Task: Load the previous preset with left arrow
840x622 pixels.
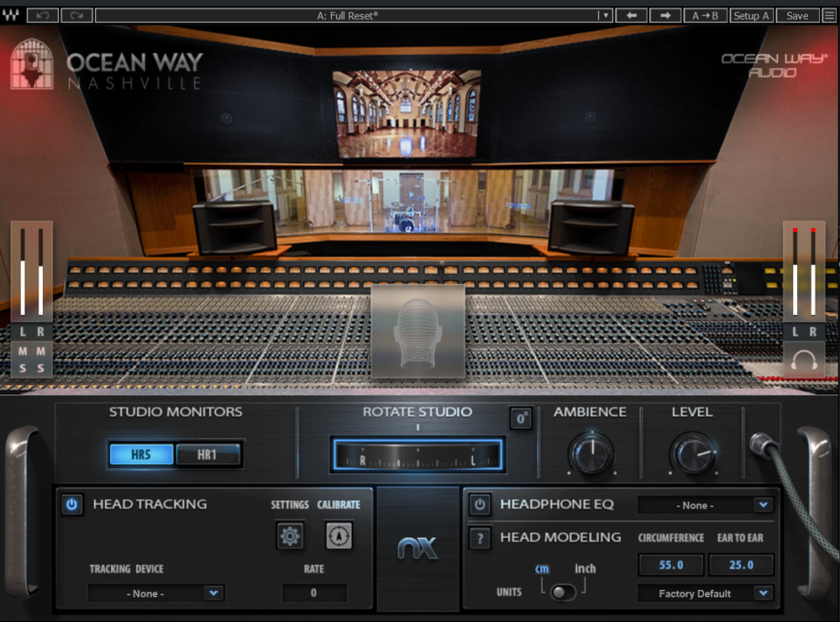Action: [632, 15]
